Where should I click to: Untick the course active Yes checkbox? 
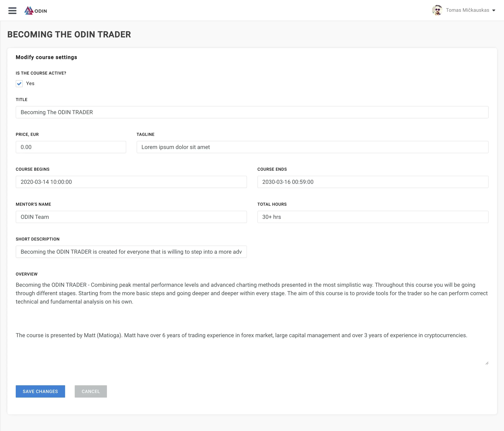coord(19,84)
